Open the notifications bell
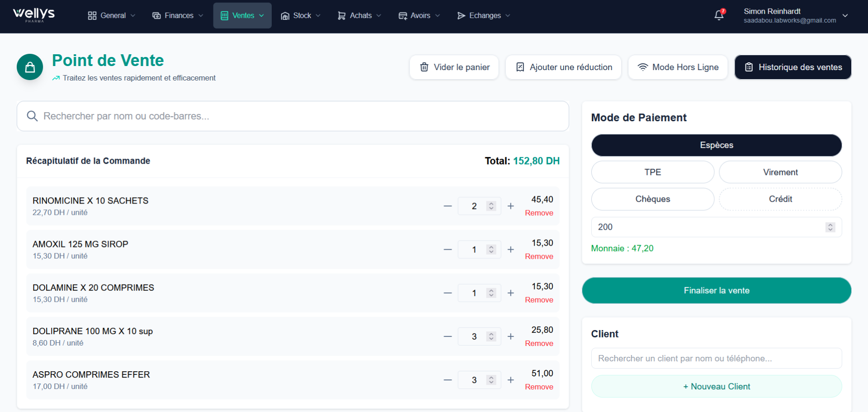Image resolution: width=868 pixels, height=412 pixels. tap(719, 15)
